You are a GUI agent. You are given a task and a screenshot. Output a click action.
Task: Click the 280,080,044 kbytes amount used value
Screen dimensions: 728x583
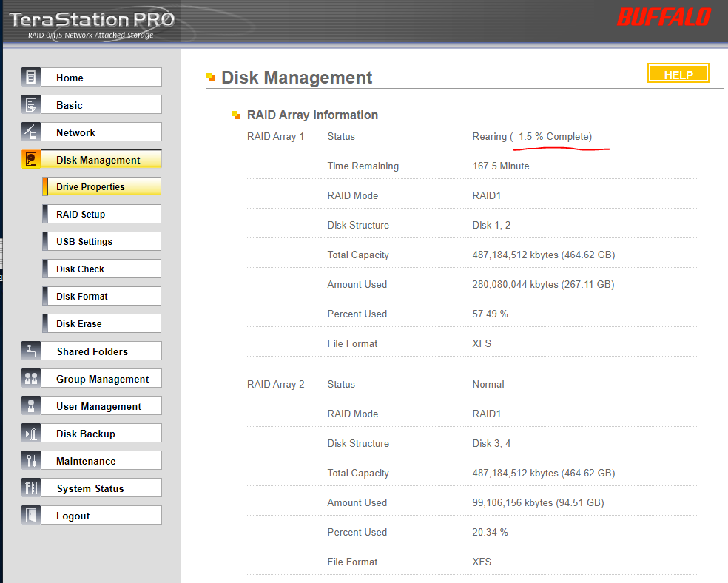(543, 285)
